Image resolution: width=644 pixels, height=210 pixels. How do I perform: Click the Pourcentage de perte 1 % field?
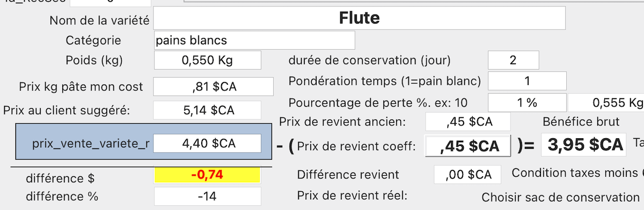(x=527, y=102)
